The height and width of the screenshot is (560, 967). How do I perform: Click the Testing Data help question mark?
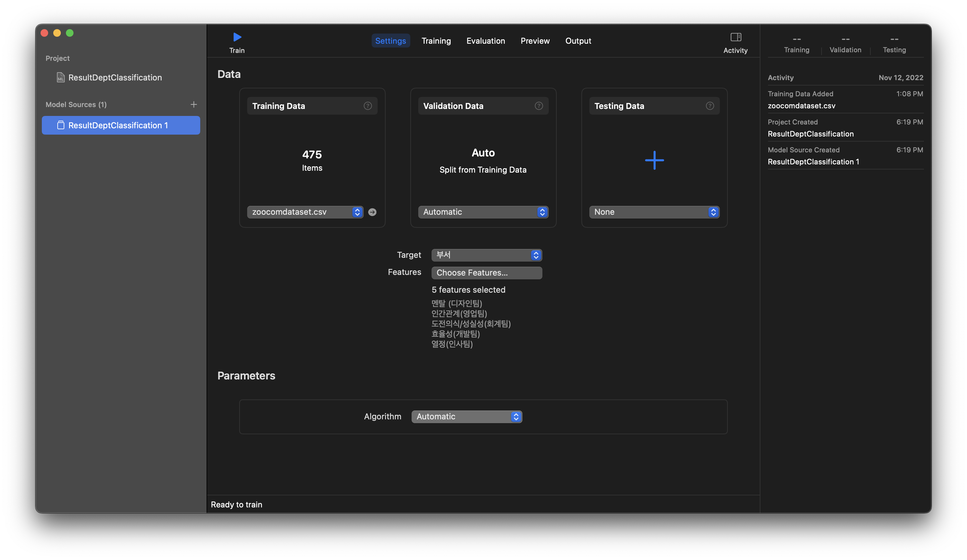(x=709, y=106)
